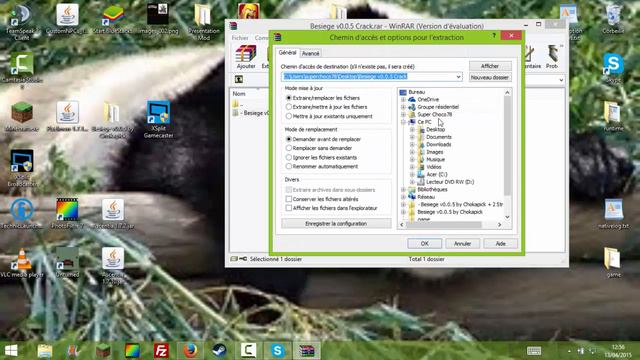
Task: Open the Corbeille recycle bin
Action: point(613,19)
